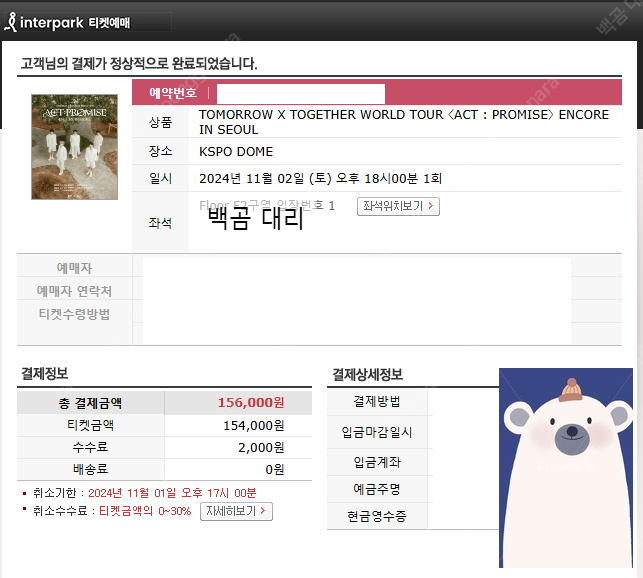Click the 결제방법 label
This screenshot has height=578, width=643.
(377, 401)
